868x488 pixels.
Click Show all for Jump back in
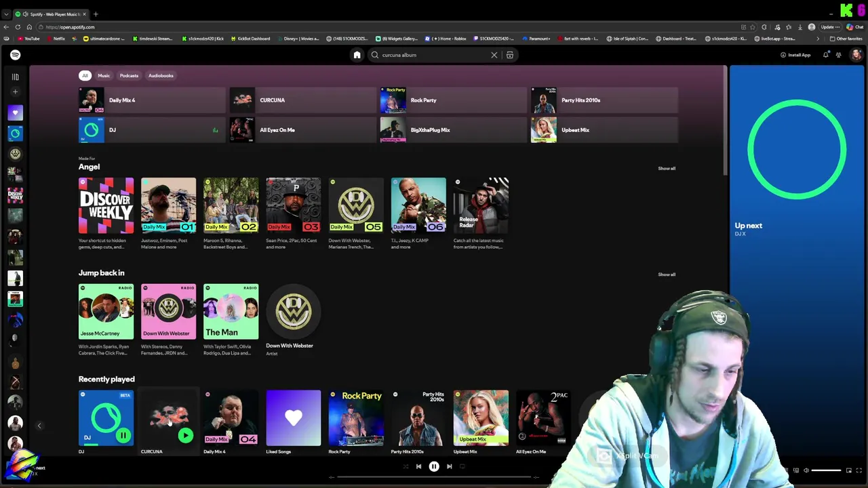[667, 274]
